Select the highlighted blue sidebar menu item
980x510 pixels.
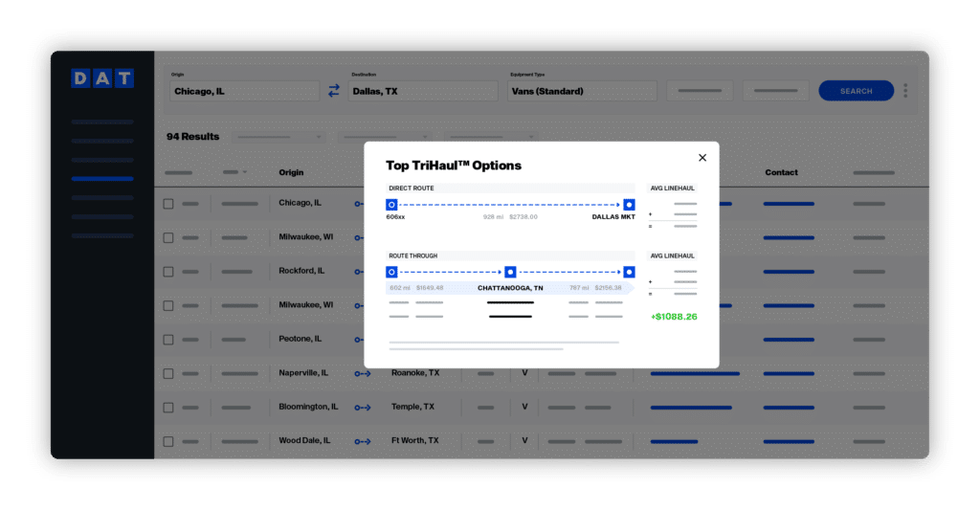[102, 179]
